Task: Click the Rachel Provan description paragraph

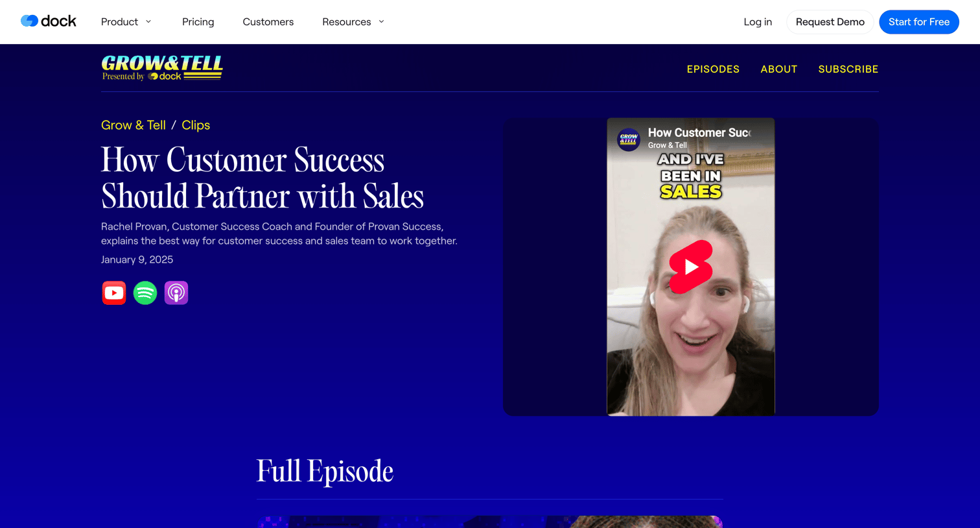Action: tap(279, 234)
